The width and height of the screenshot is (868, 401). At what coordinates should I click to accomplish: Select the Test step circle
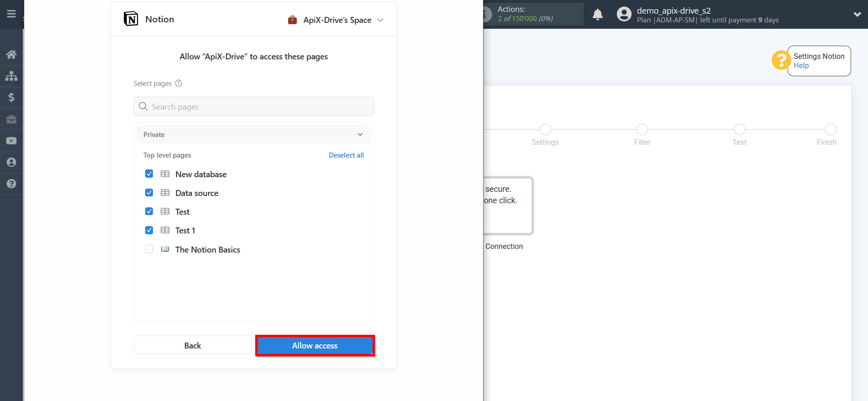tap(739, 129)
